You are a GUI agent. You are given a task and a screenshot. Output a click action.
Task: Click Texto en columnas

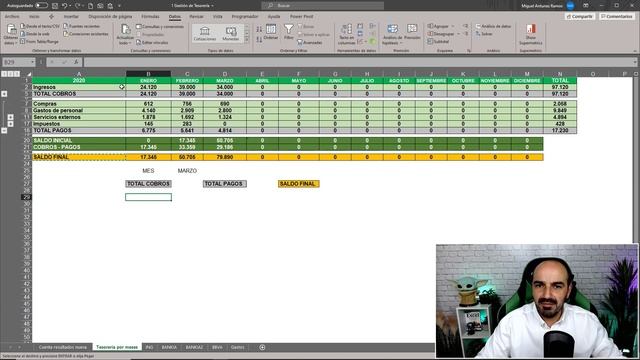[346, 34]
